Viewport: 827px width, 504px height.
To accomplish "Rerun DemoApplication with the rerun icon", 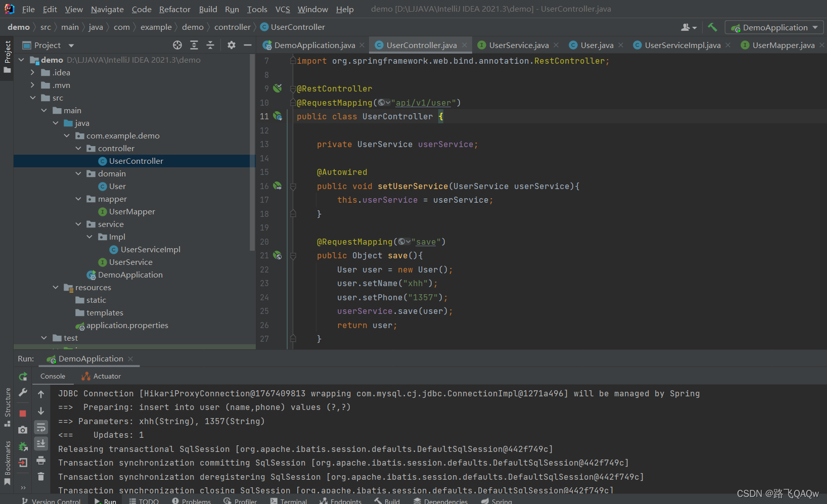I will click(x=23, y=377).
